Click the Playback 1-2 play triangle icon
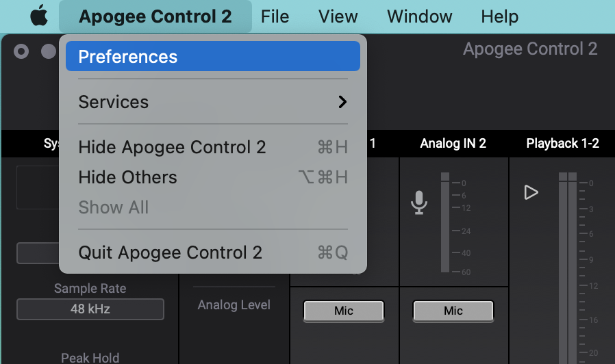Viewport: 615px width, 364px height. pyautogui.click(x=531, y=193)
